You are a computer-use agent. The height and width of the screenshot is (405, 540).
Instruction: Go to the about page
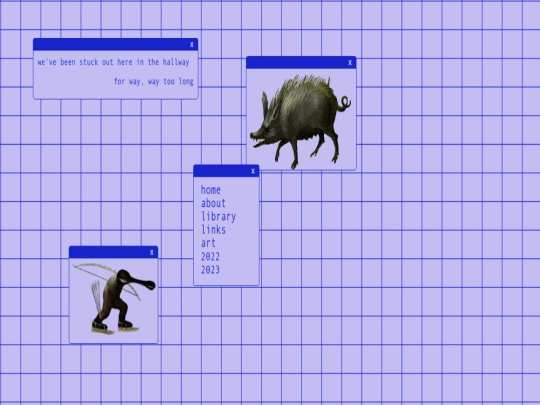click(214, 204)
